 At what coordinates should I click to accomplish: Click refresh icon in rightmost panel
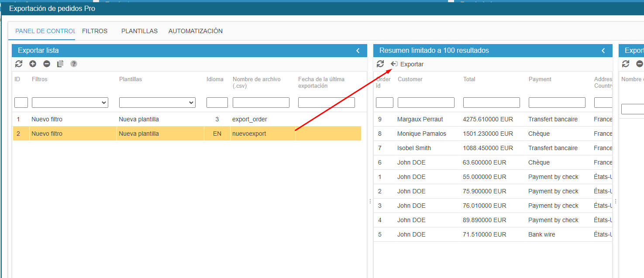coord(626,64)
